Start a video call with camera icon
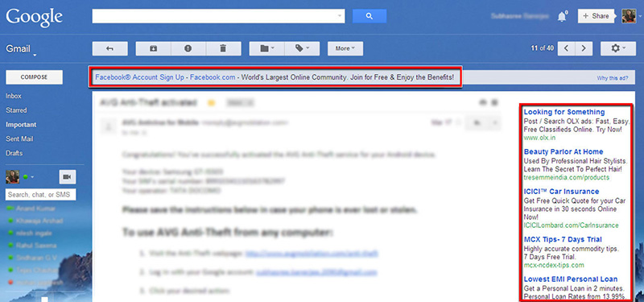Image resolution: width=644 pixels, height=302 pixels. pyautogui.click(x=68, y=176)
